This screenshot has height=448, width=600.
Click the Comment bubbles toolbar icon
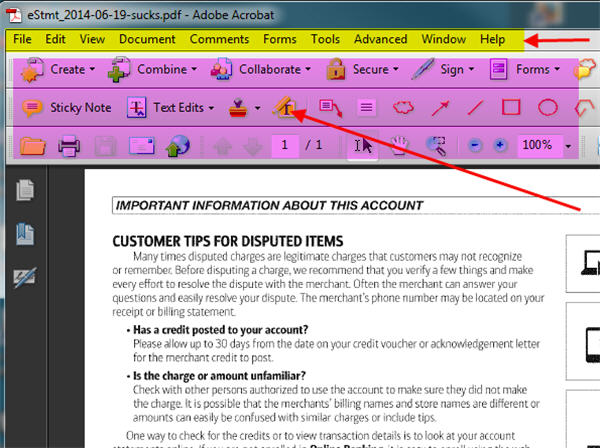[585, 69]
